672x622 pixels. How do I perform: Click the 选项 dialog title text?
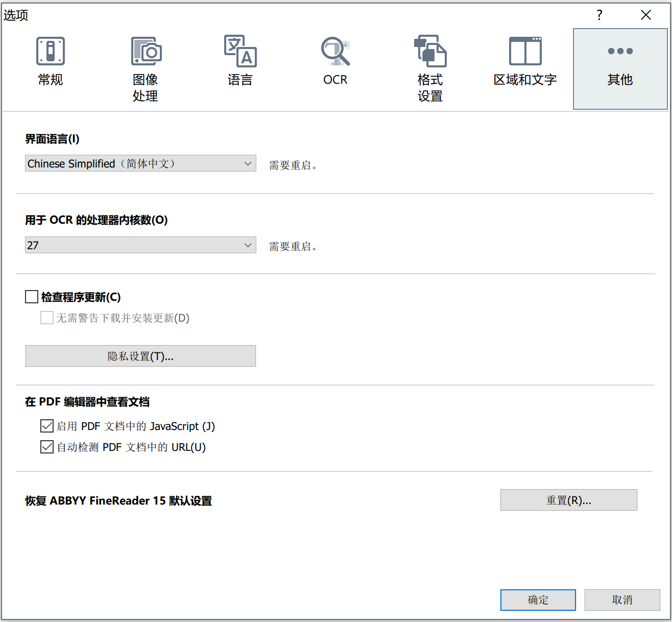click(x=16, y=15)
